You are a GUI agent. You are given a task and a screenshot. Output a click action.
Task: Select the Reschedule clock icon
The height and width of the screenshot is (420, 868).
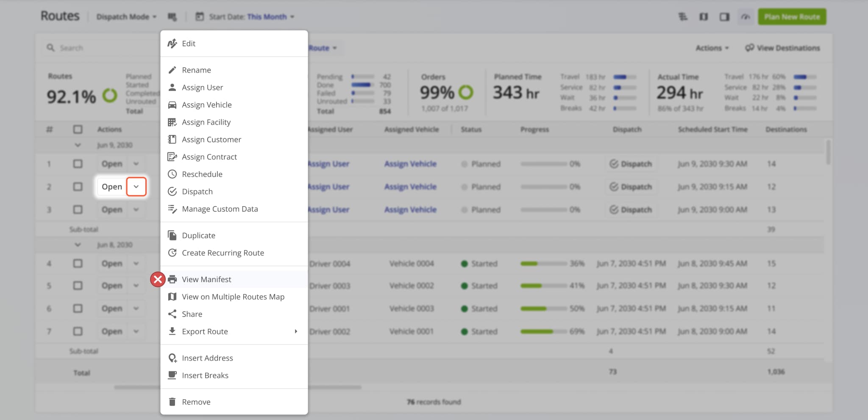point(172,174)
